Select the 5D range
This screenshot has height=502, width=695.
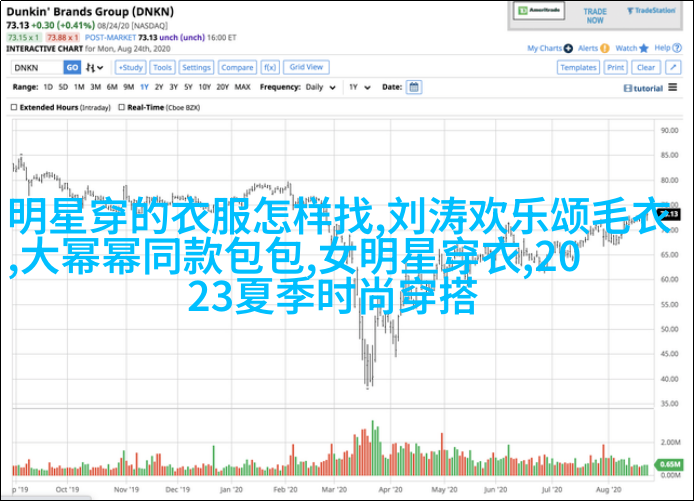(x=63, y=87)
